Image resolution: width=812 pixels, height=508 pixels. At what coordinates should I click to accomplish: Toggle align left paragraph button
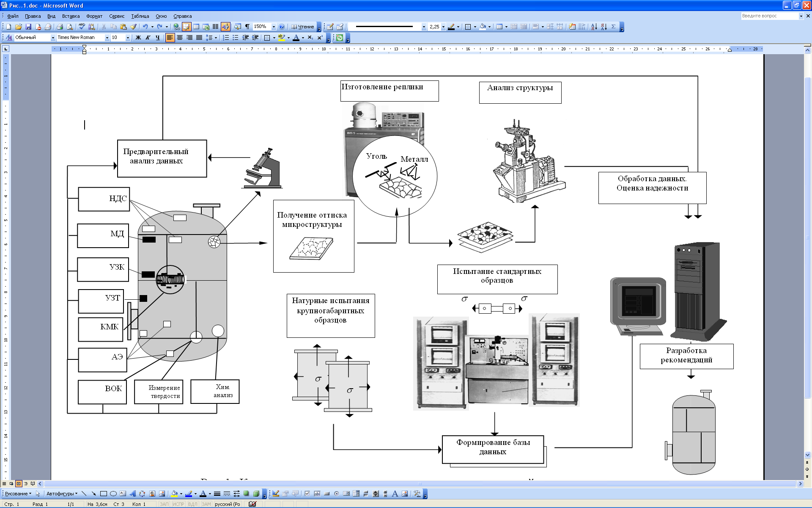coord(170,38)
